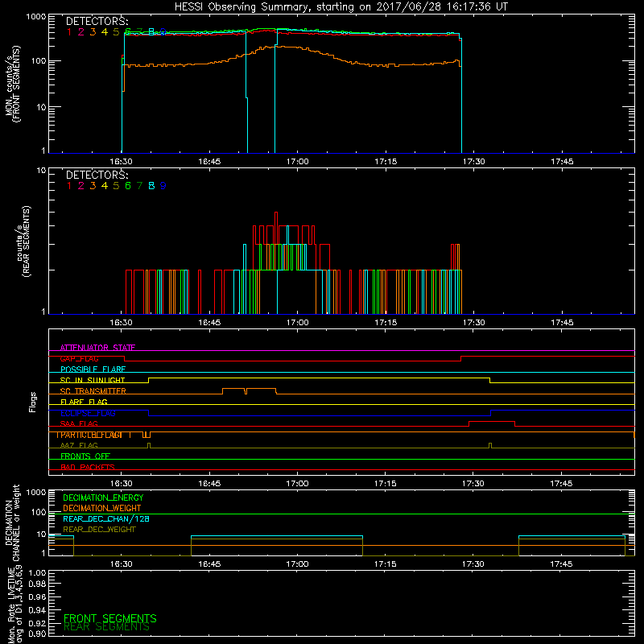This screenshot has width=644, height=644.
Task: Select olive detector 5 in rear segments legend
Action: tap(116, 186)
